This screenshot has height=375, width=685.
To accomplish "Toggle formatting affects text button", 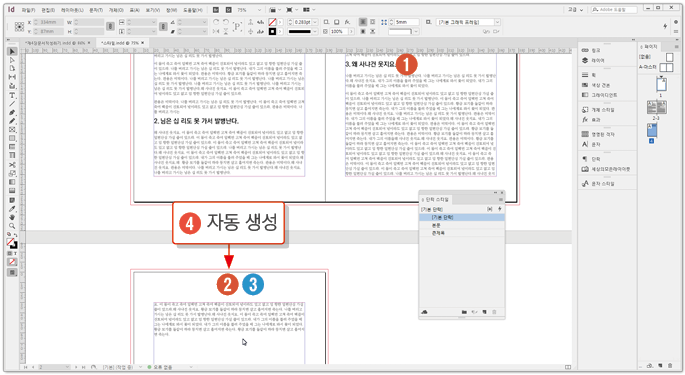I will [15, 253].
